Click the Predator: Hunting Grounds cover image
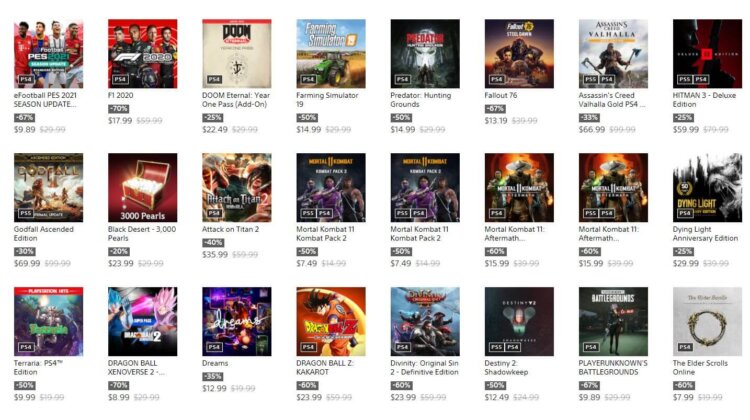Image resolution: width=750 pixels, height=420 pixels. (425, 54)
